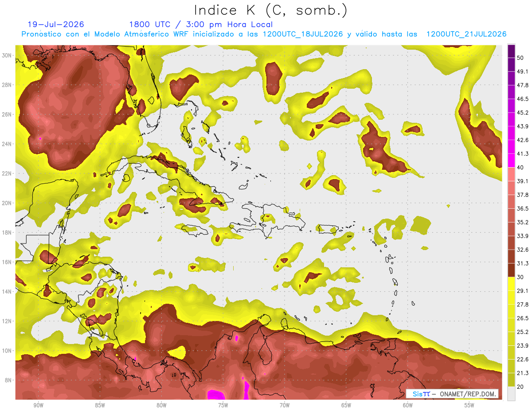This screenshot has width=532, height=411.
Task: Click the longitude axis label "80W"
Action: click(161, 405)
